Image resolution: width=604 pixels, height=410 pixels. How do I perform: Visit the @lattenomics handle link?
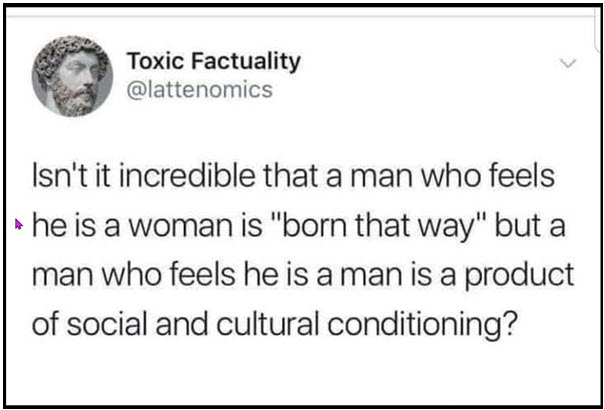(x=200, y=90)
